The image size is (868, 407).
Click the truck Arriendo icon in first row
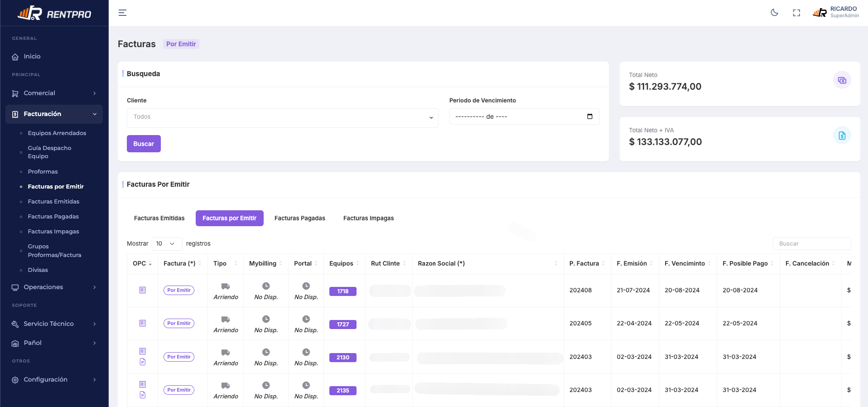(225, 286)
